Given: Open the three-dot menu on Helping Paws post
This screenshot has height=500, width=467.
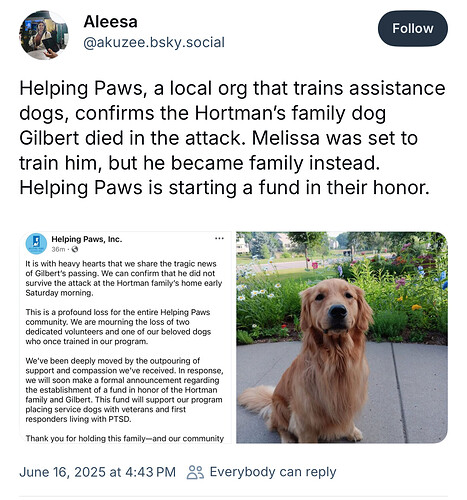Looking at the screenshot, I should point(219,239).
